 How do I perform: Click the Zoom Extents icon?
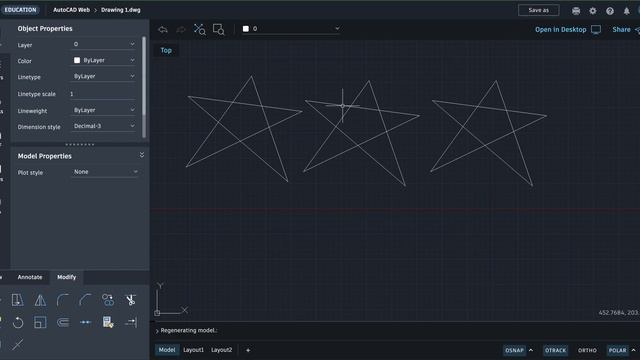200,29
